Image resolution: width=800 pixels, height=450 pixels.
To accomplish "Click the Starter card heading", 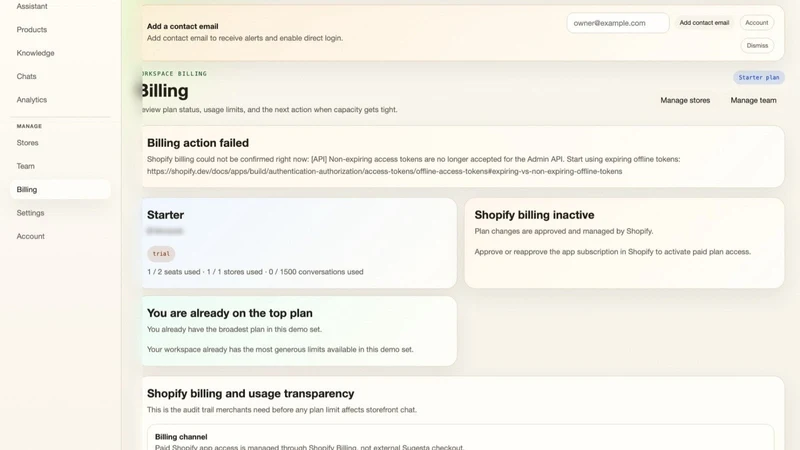I will [x=165, y=215].
